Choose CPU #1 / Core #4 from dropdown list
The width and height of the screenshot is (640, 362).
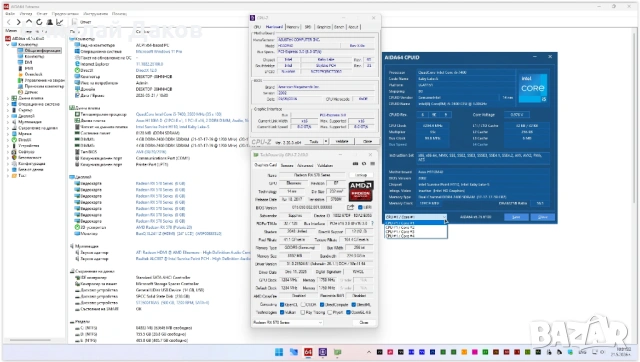point(416,236)
